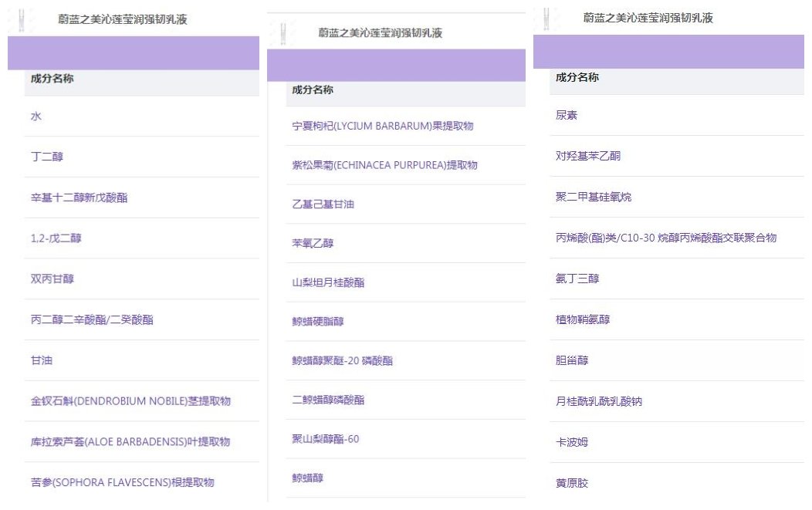Open the 尿素 ingredient link
Image resolution: width=812 pixels, height=510 pixels.
click(x=567, y=115)
